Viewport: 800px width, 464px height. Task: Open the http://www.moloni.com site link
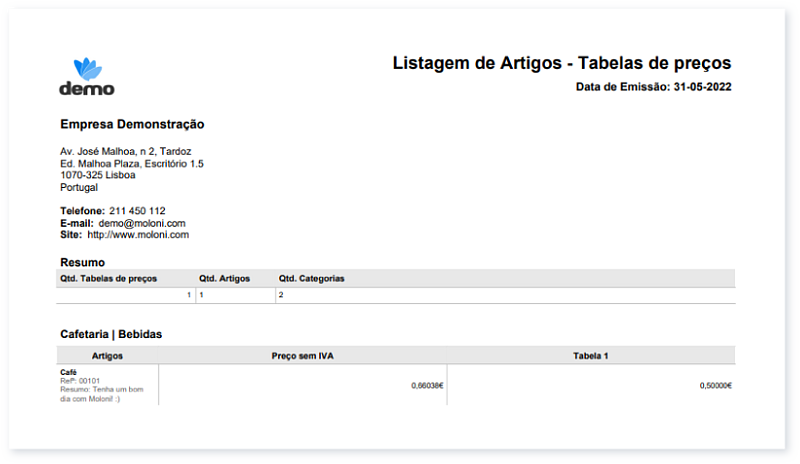(138, 235)
